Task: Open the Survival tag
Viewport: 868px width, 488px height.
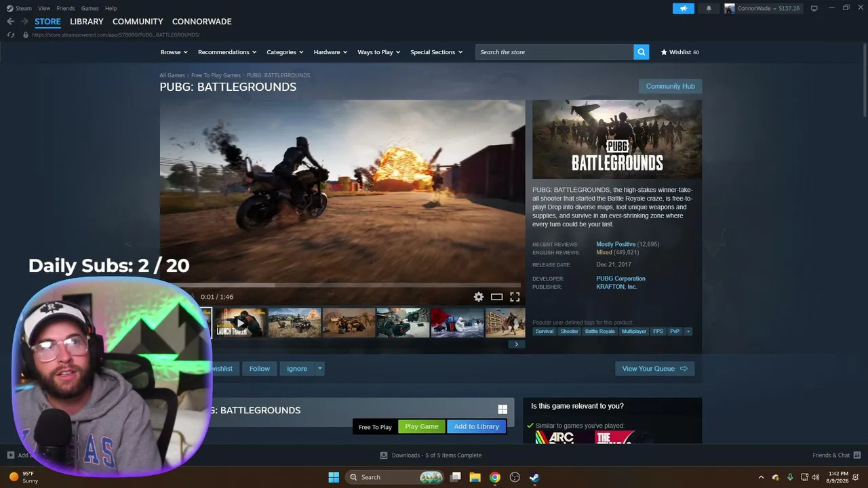Action: coord(545,331)
